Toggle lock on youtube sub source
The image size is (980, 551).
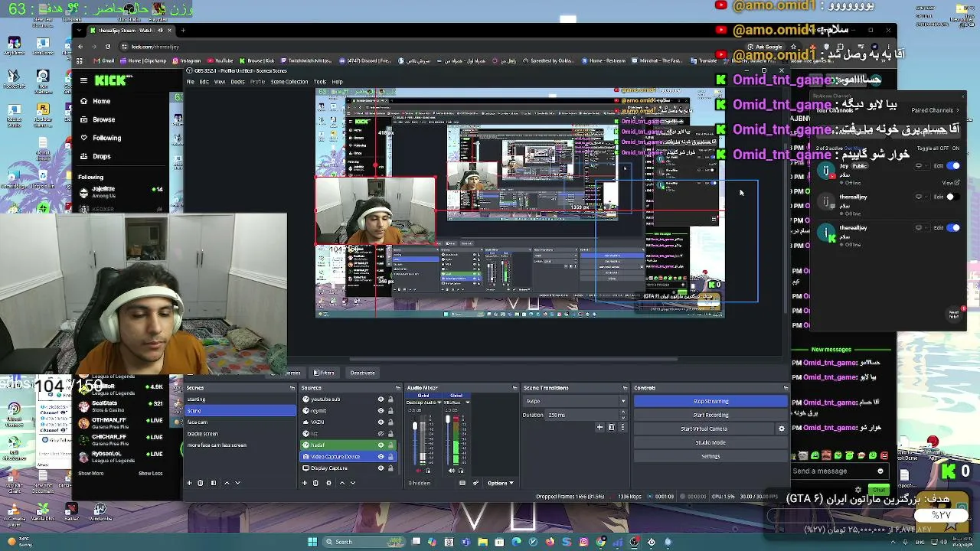coord(390,399)
